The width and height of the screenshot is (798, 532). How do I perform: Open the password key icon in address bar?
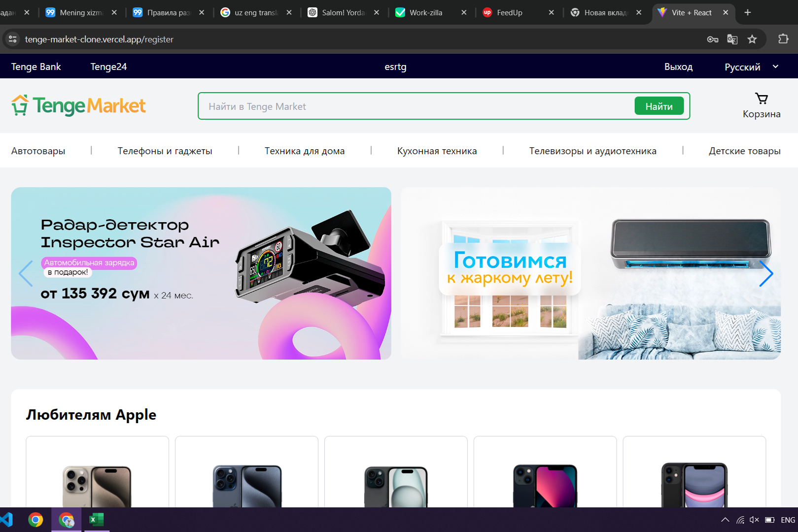[713, 39]
